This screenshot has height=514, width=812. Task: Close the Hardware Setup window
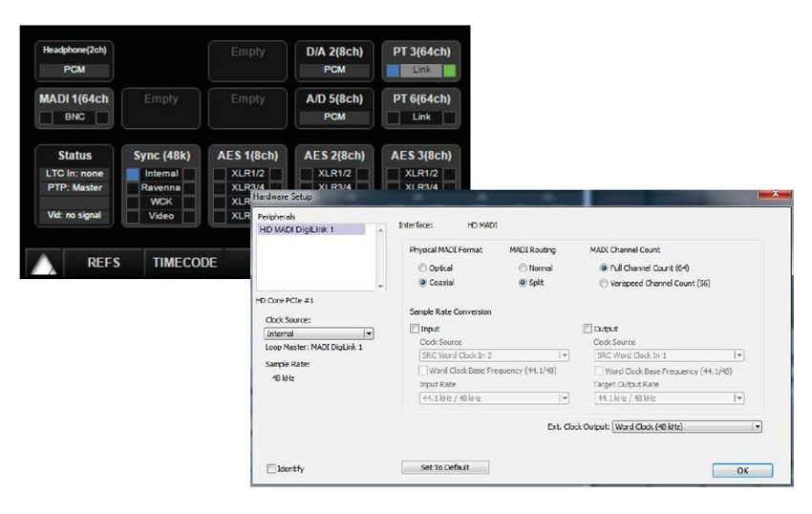(775, 194)
